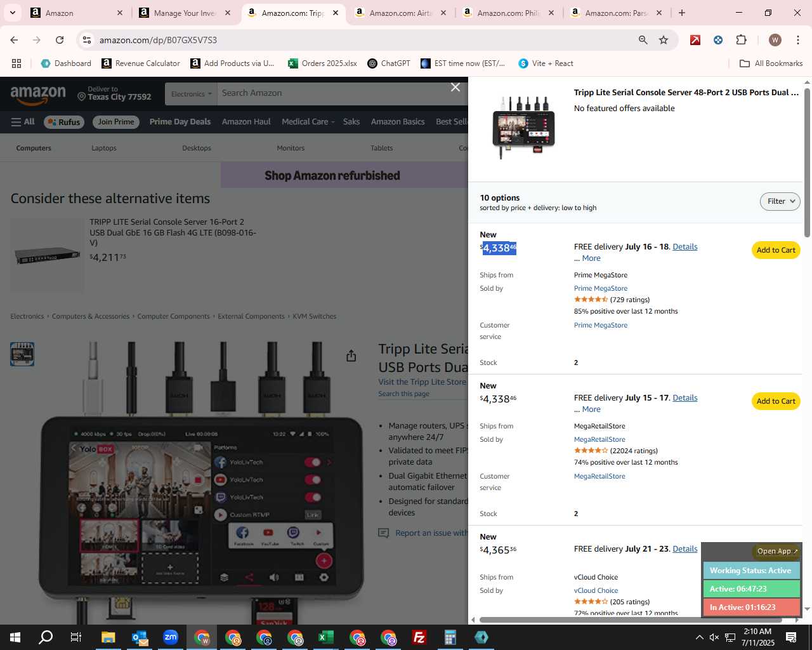Add Prime MegaStore offer to cart

pos(776,250)
